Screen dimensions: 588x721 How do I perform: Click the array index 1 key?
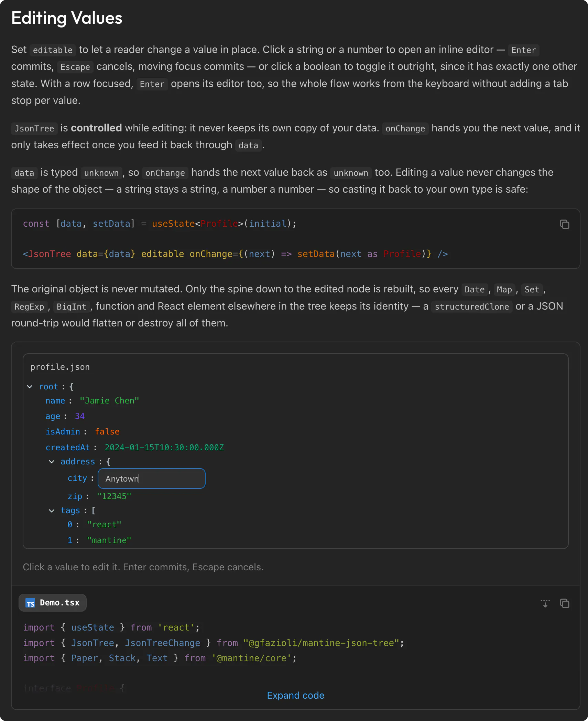point(70,540)
